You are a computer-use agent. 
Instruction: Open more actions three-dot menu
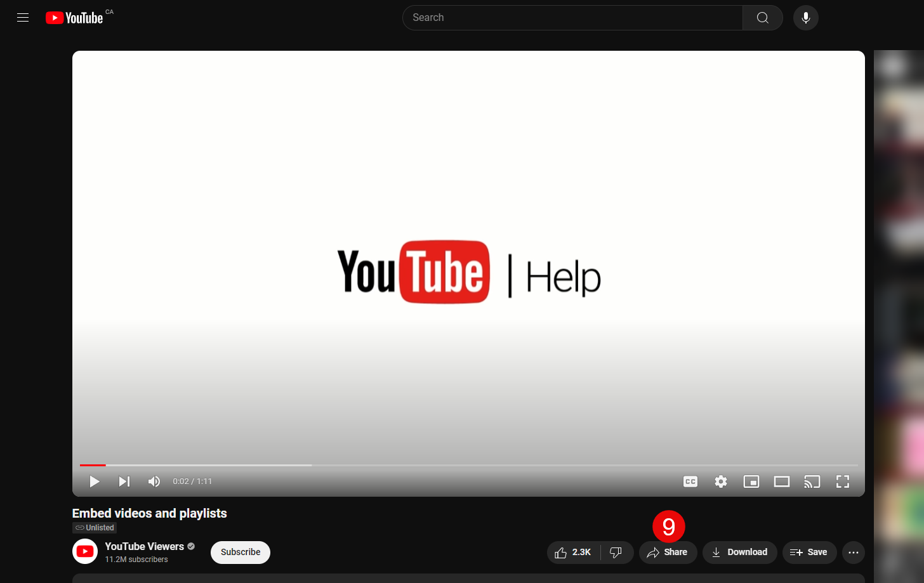click(x=854, y=553)
